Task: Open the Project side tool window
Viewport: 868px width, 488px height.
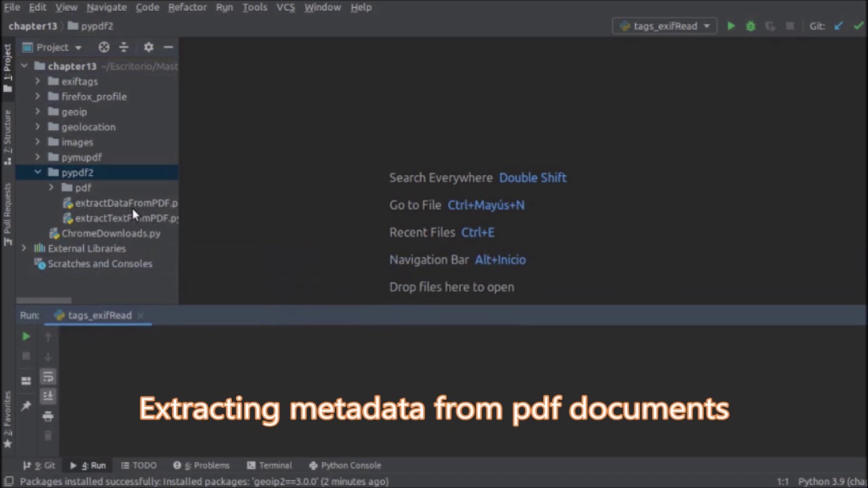Action: (7, 68)
